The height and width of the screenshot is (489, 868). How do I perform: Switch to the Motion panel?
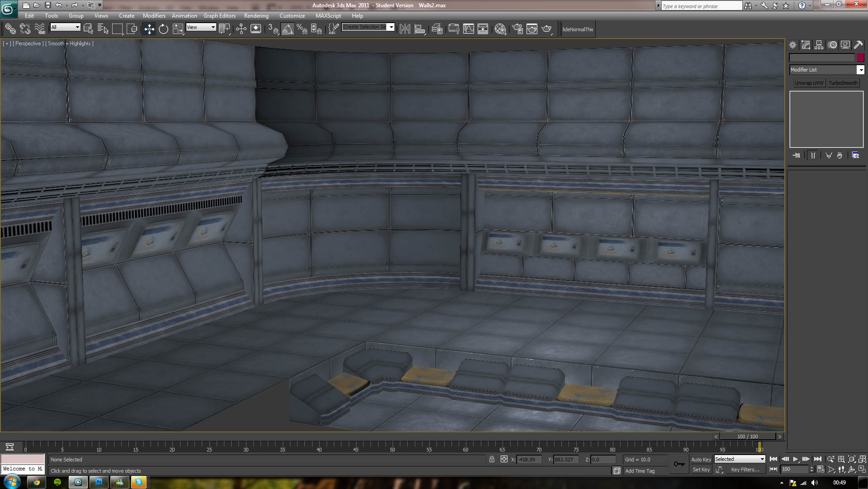coord(832,45)
